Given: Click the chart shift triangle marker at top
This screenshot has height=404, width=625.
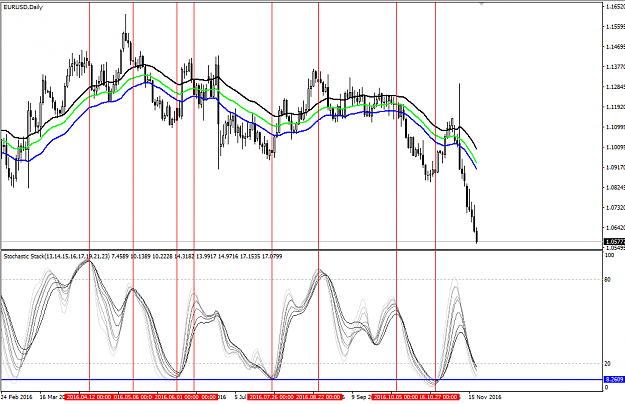Looking at the screenshot, I should (x=482, y=4).
